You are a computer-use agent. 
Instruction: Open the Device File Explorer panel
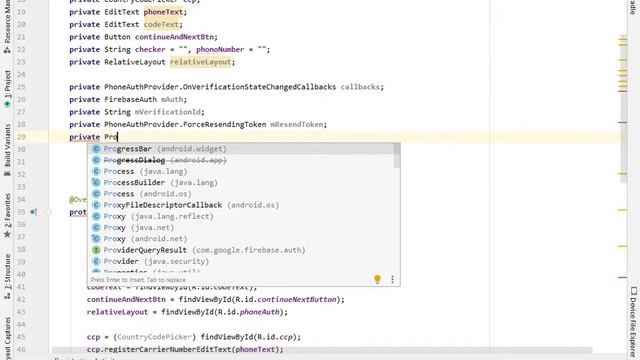coord(633,322)
